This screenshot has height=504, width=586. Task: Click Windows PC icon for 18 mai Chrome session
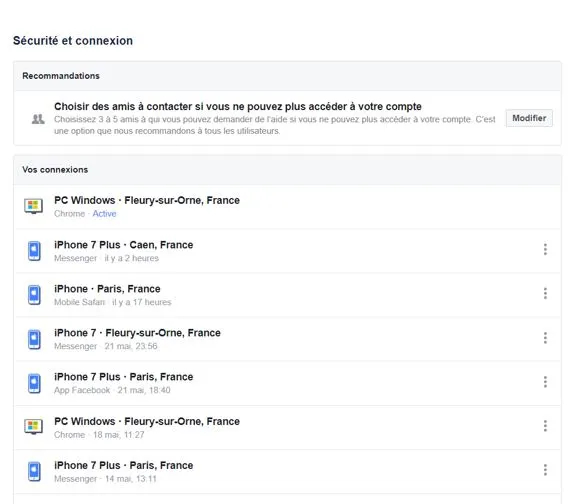(34, 426)
